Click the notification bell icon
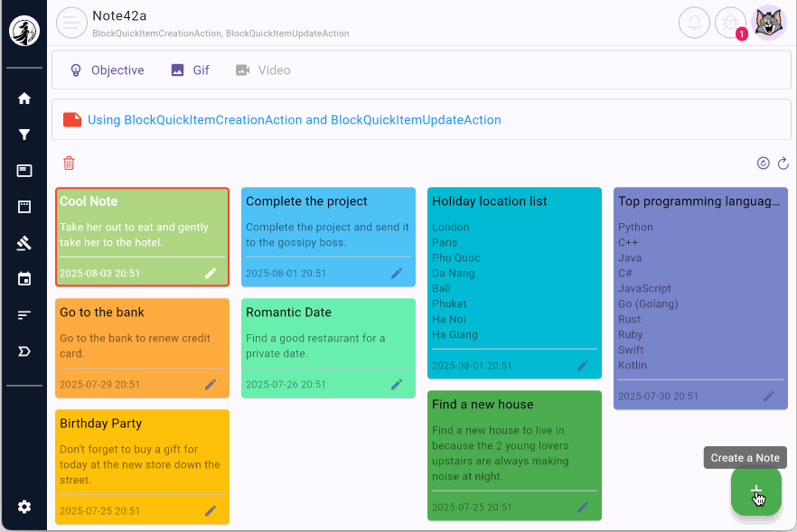The width and height of the screenshot is (797, 532). click(694, 23)
